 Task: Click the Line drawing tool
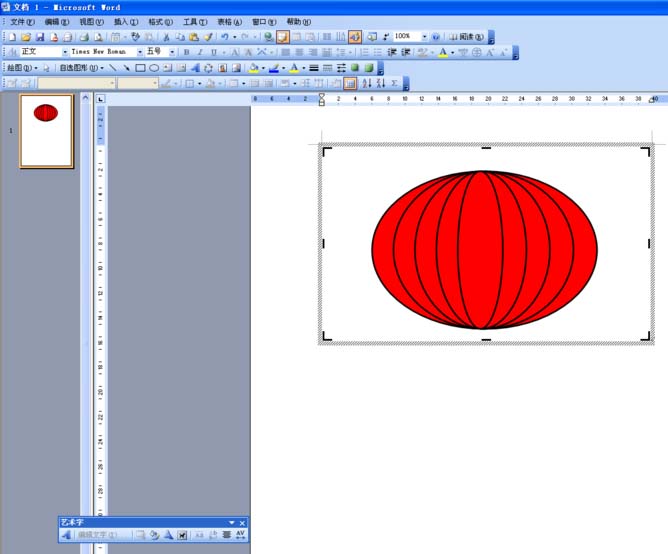pos(112,68)
